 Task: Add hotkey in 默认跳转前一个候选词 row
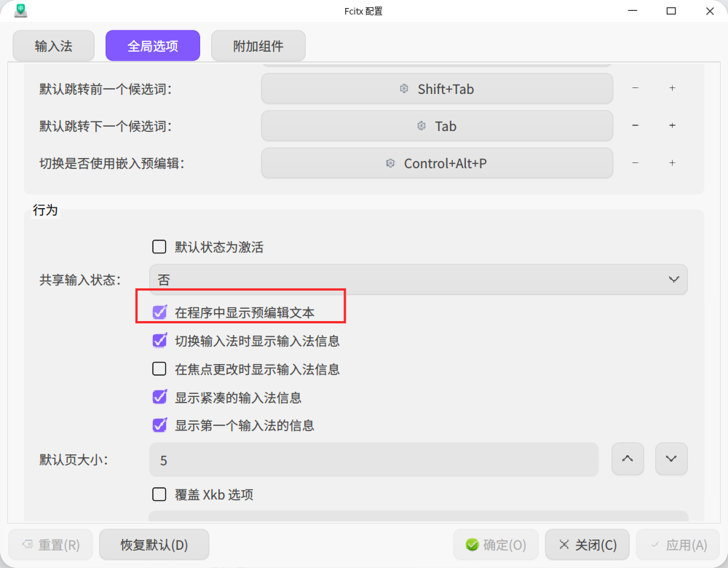(x=672, y=88)
